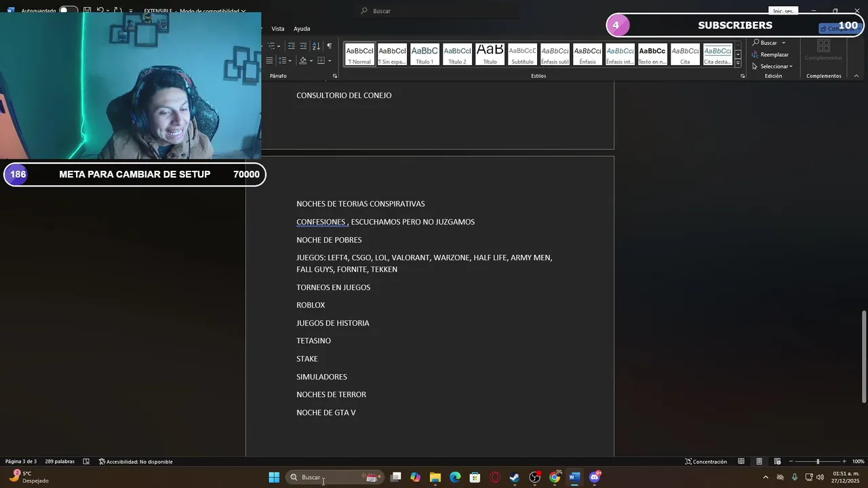Click the Buscar button in Edición
Screen dimensions: 868x488
tap(764, 43)
